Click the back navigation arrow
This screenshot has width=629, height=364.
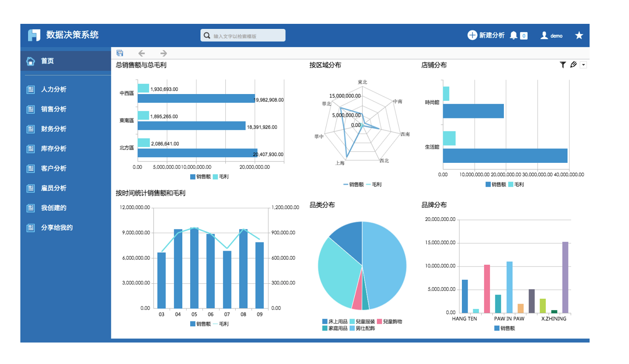(142, 53)
